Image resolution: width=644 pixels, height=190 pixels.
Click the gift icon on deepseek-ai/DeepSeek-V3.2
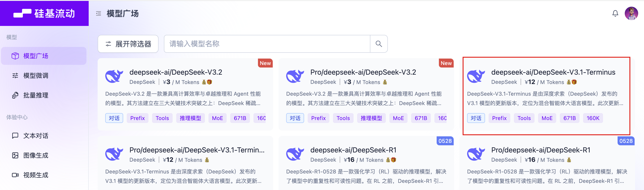pos(210,82)
